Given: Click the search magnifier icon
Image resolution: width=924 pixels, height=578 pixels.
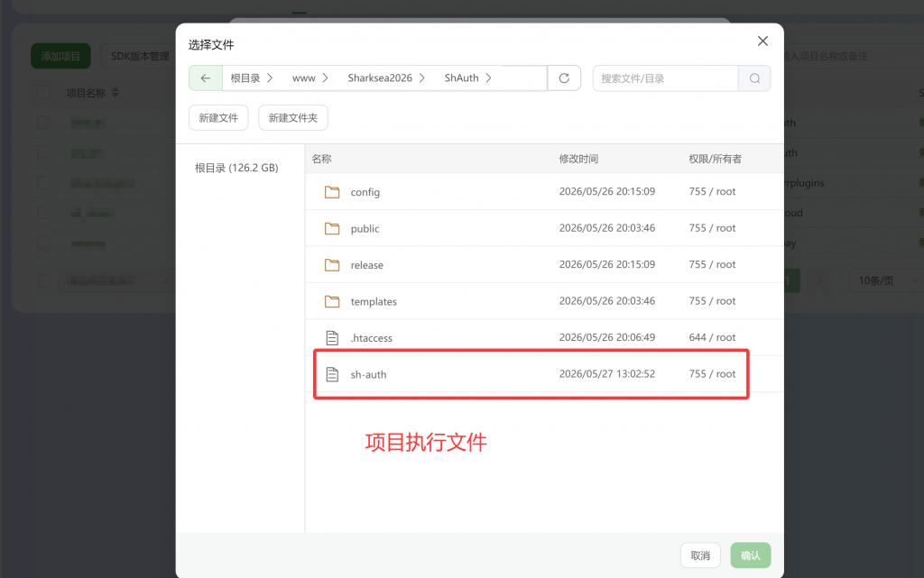Looking at the screenshot, I should pyautogui.click(x=754, y=78).
